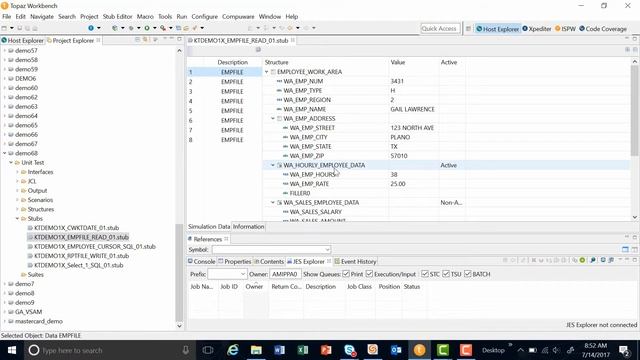Viewport: 640px width, 360px height.
Task: Open the ISPW perspective
Action: 565,29
